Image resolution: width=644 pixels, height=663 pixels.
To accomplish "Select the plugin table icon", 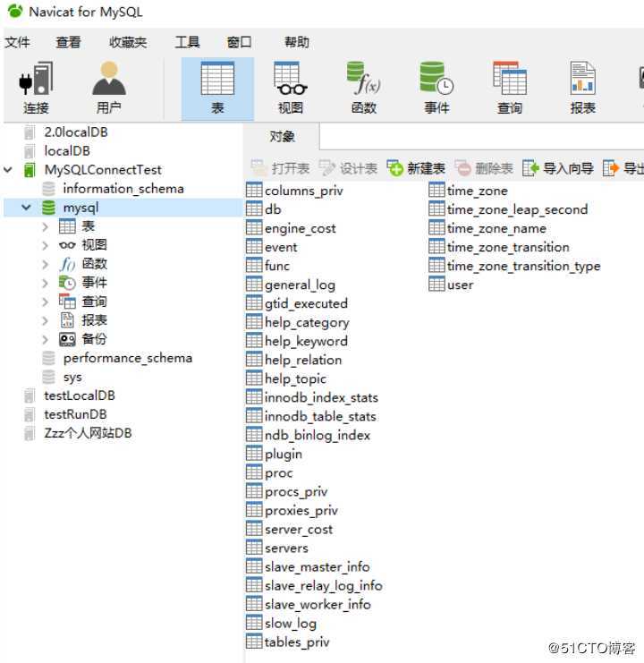I will click(x=254, y=454).
